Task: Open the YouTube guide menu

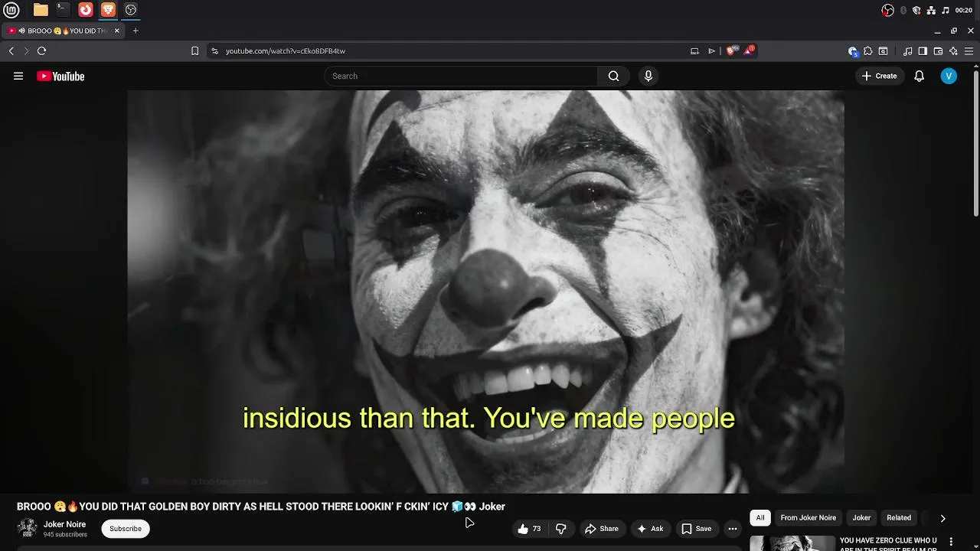Action: click(x=18, y=76)
